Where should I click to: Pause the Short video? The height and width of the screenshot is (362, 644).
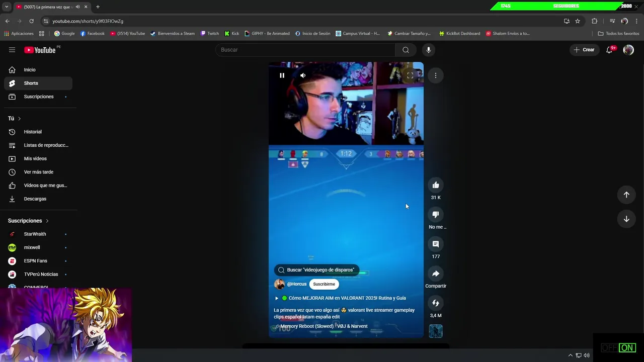click(282, 75)
